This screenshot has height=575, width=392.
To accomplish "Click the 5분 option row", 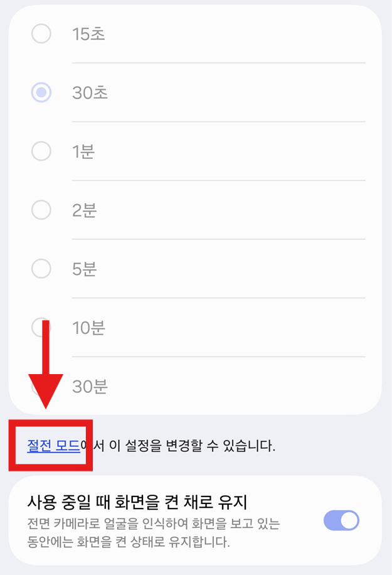I will pos(85,268).
